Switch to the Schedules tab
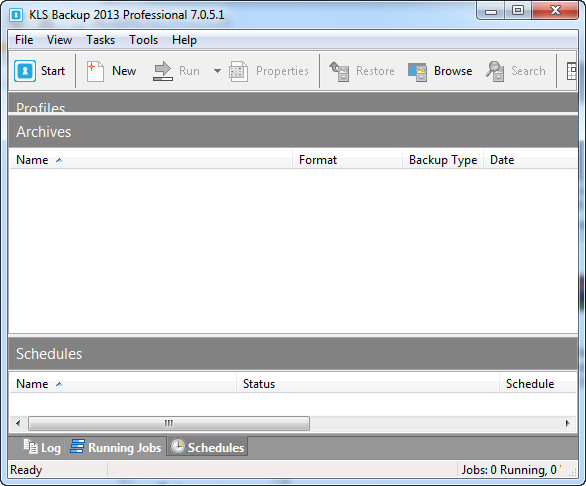 point(207,447)
